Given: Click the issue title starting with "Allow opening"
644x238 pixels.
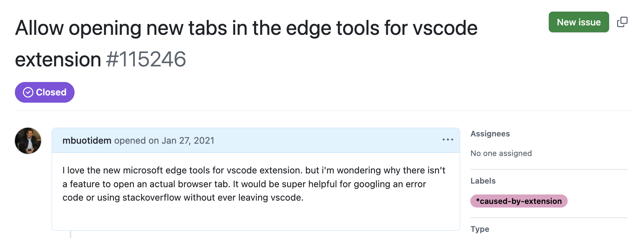Looking at the screenshot, I should (246, 28).
